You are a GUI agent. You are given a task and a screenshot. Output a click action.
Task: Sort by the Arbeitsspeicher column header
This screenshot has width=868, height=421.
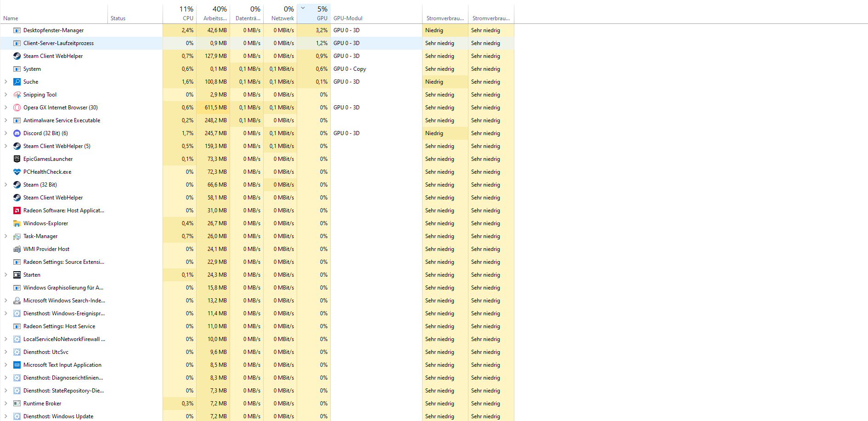tap(213, 14)
